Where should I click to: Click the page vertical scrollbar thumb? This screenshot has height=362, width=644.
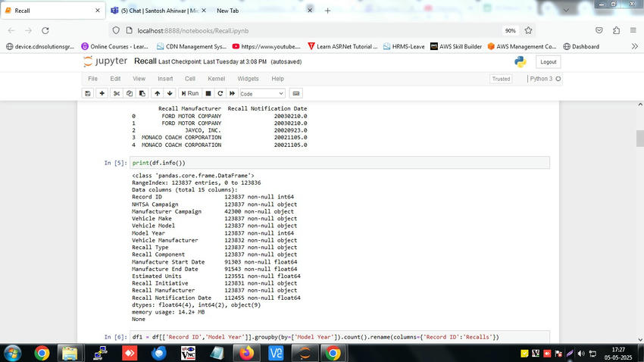[x=640, y=139]
